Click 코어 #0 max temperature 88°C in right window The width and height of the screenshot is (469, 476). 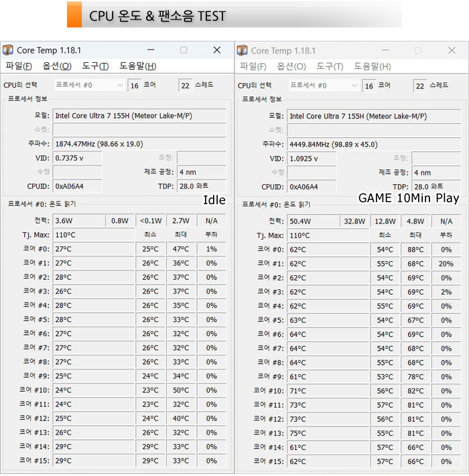coord(415,250)
